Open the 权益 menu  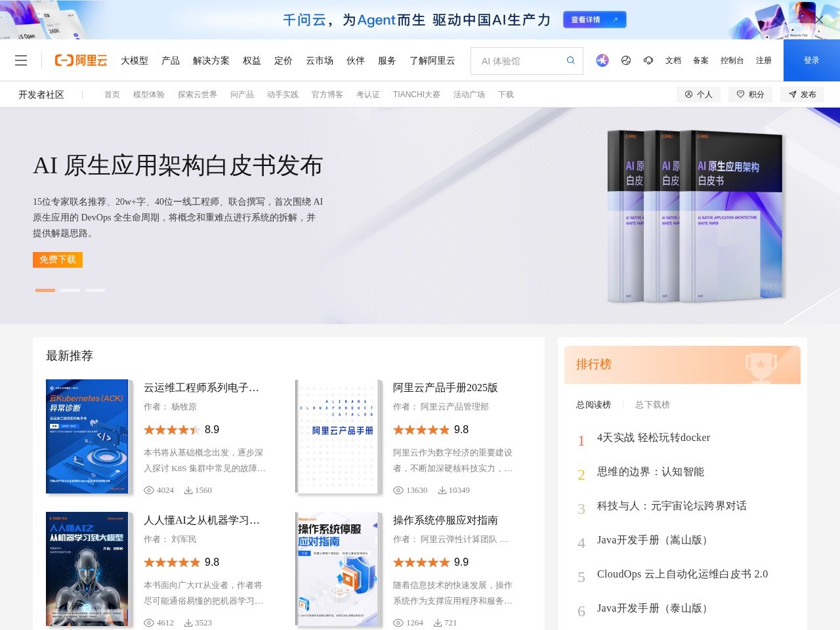[252, 60]
